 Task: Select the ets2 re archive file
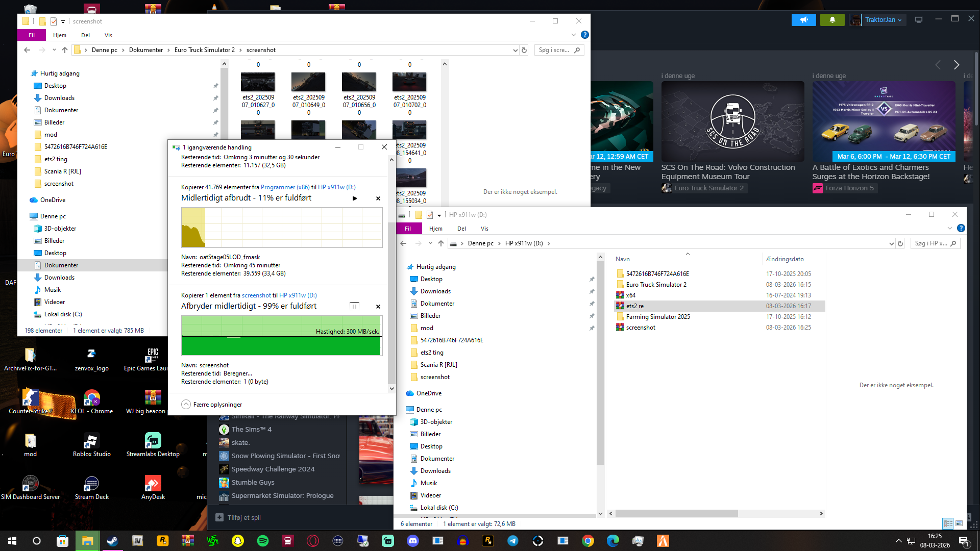634,306
